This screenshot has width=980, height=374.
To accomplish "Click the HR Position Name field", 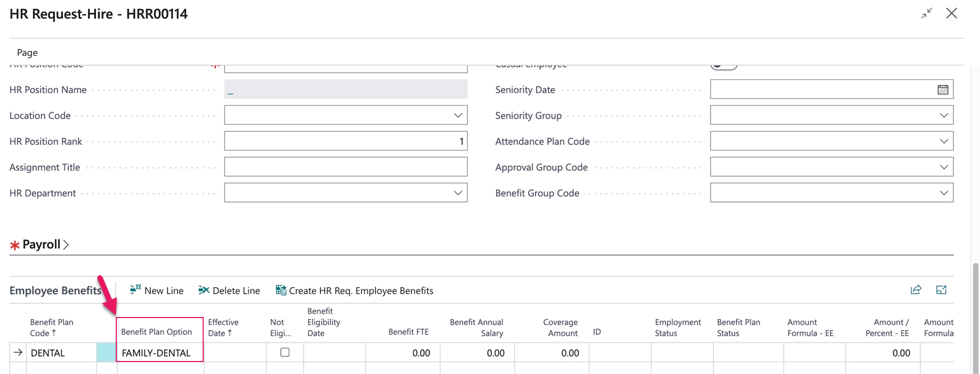I will (x=345, y=90).
